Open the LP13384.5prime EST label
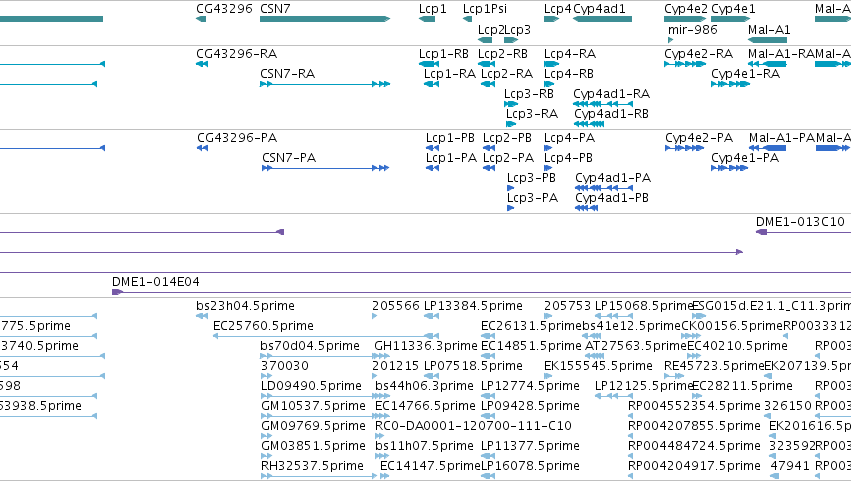The width and height of the screenshot is (851, 481). (x=473, y=306)
